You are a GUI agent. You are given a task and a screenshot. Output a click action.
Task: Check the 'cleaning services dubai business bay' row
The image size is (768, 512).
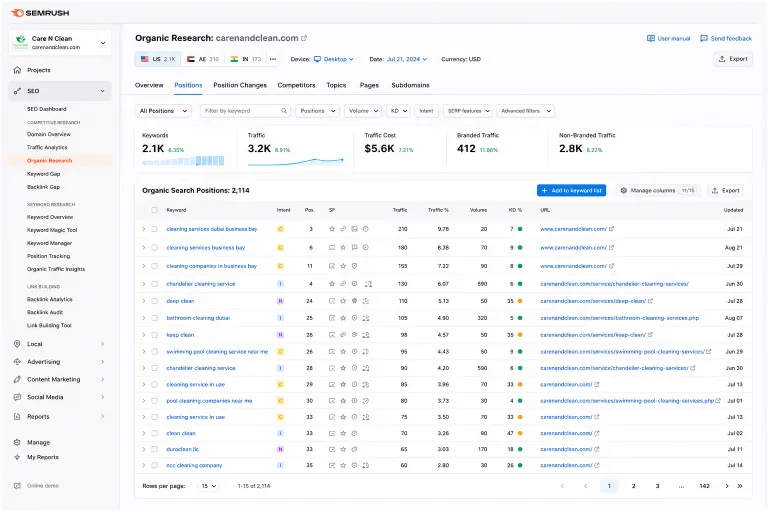[x=154, y=229]
